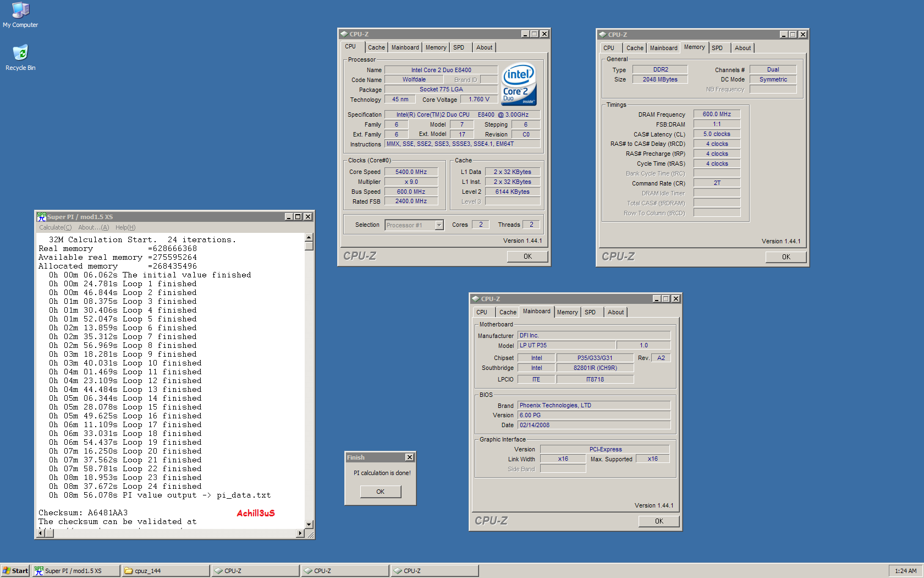Open the Calculate menu in Super PI

pos(55,227)
